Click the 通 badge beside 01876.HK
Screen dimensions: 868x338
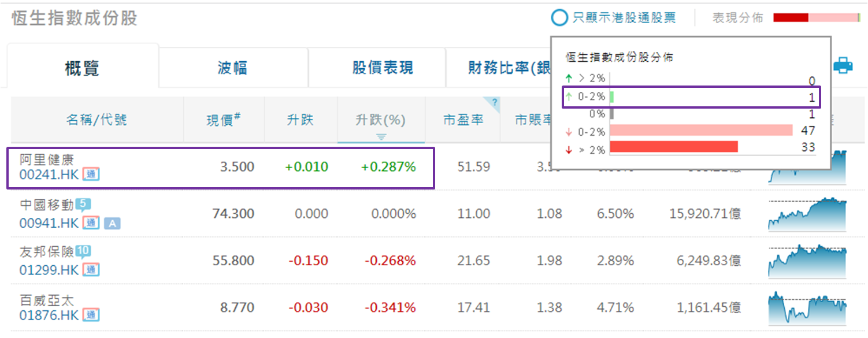pos(91,315)
